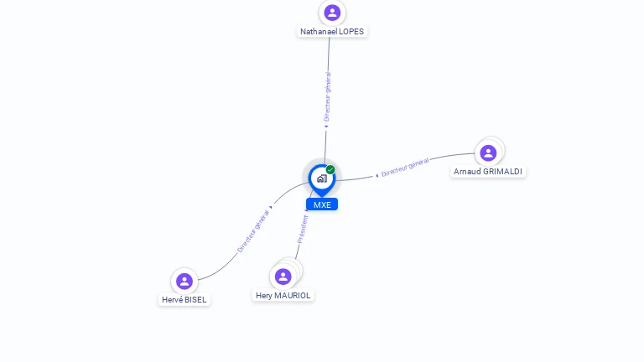Open the Hervé BISEL person node icon
644x362 pixels.
click(x=184, y=282)
